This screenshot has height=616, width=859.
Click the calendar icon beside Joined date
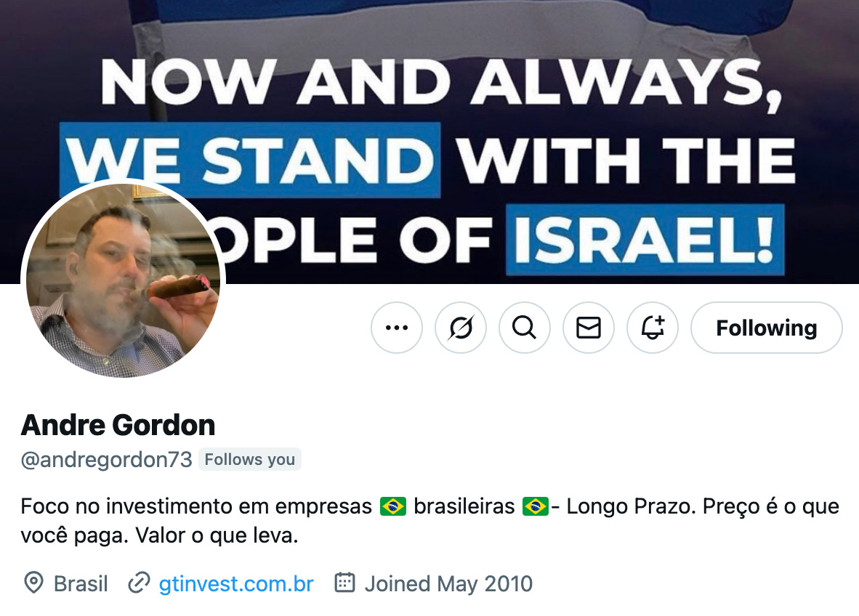pyautogui.click(x=344, y=582)
